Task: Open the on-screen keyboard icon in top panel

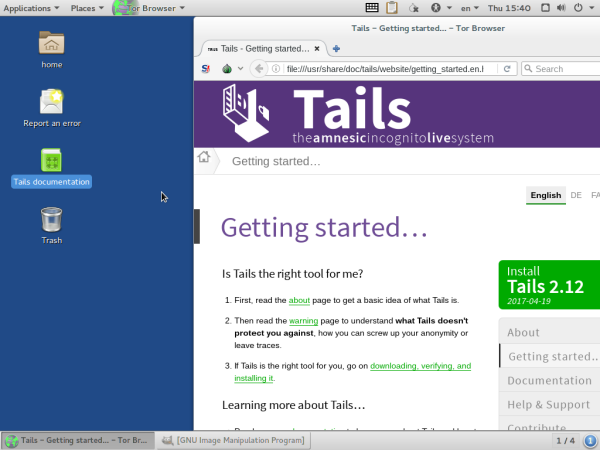Action: point(372,8)
